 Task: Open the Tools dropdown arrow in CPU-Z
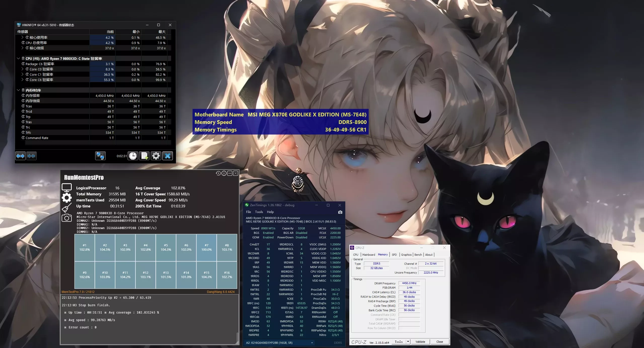pos(408,341)
